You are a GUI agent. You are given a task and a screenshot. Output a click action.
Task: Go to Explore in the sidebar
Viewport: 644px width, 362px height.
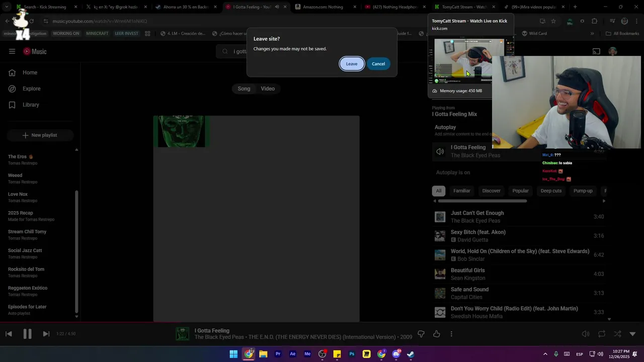pyautogui.click(x=31, y=88)
